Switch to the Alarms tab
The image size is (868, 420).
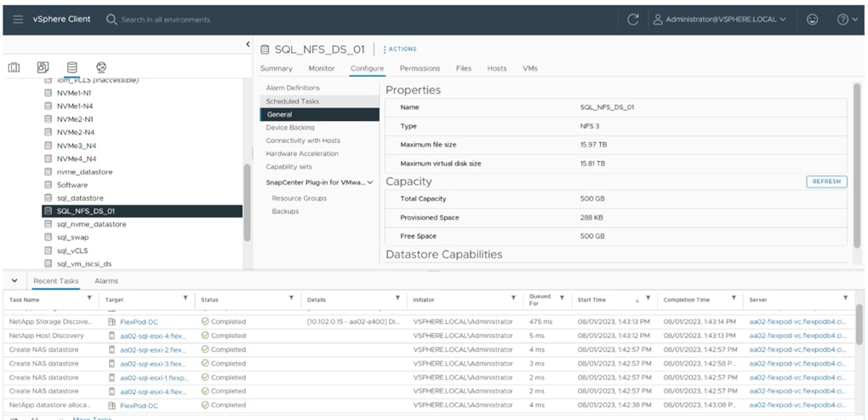click(106, 281)
